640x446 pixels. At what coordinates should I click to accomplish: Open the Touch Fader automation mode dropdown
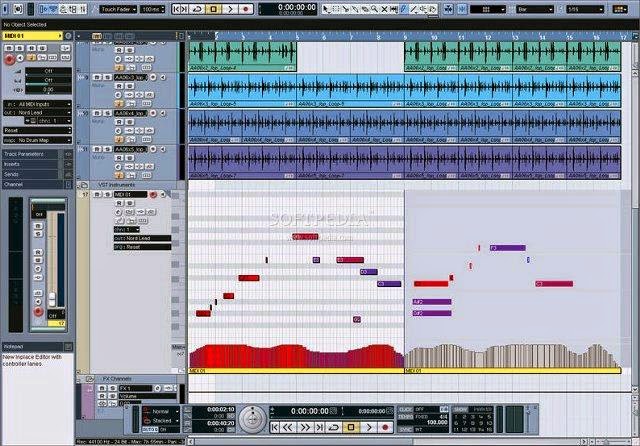[118, 9]
